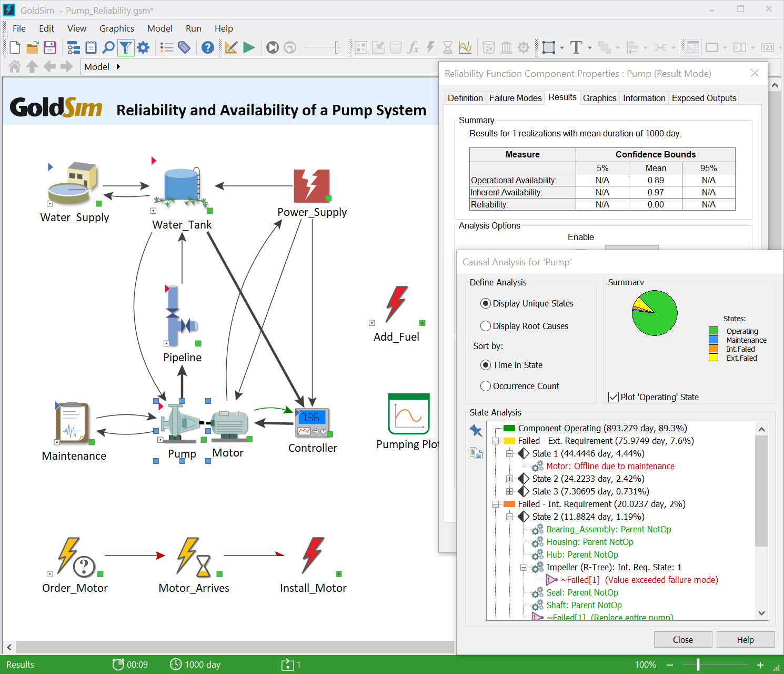Click the colored bullet list icon
Screen dimensions: 784x674
click(167, 47)
